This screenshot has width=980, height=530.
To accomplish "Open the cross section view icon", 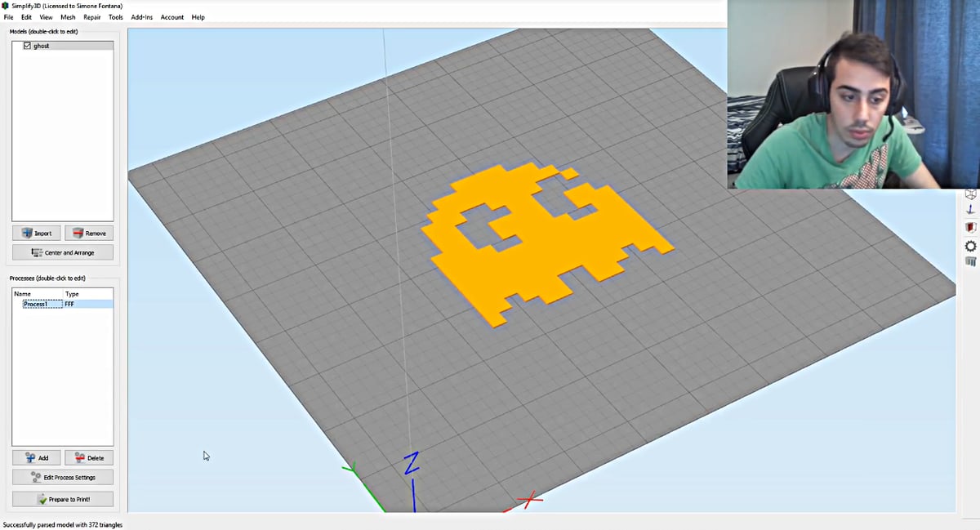I will coord(970,228).
